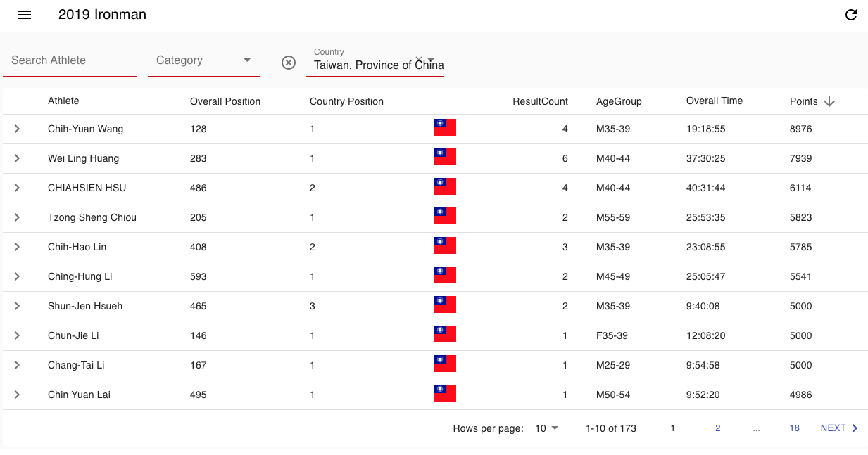This screenshot has height=455, width=868.
Task: Click the 2019 Ironman title
Action: pyautogui.click(x=102, y=15)
